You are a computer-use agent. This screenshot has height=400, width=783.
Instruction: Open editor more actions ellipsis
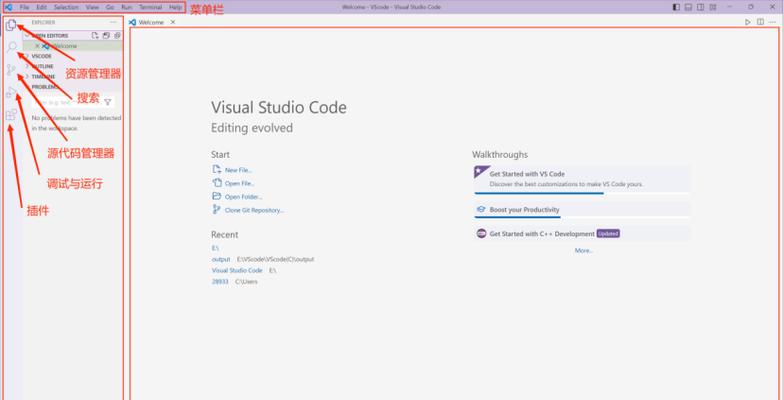pyautogui.click(x=773, y=22)
